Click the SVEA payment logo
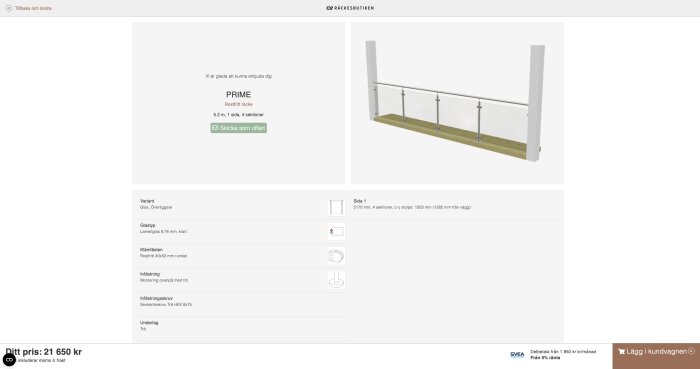The image size is (700, 369). pos(517,355)
